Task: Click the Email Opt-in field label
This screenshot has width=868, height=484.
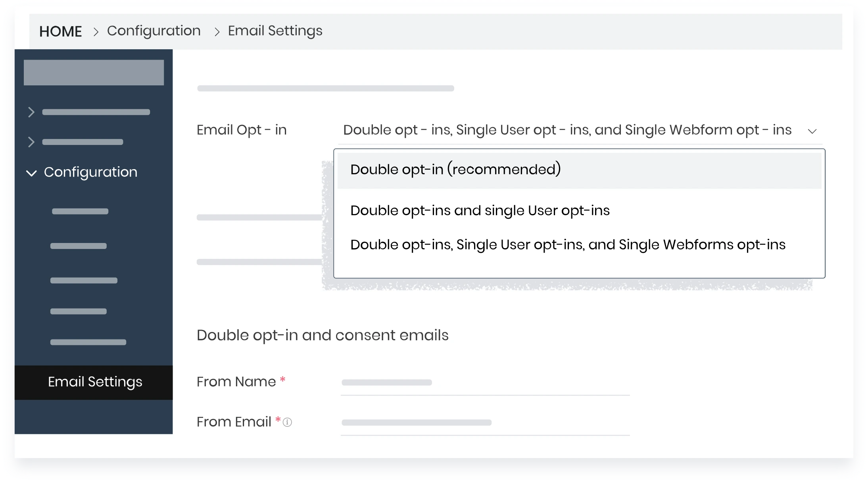Action: coord(242,130)
